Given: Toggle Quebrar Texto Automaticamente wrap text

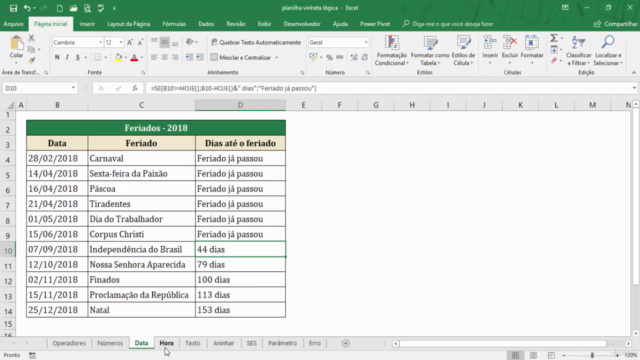Looking at the screenshot, I should tap(256, 42).
